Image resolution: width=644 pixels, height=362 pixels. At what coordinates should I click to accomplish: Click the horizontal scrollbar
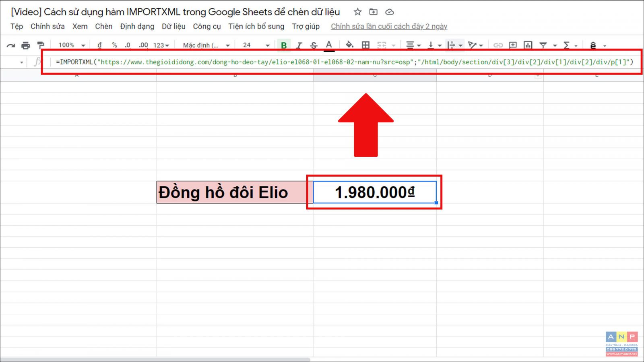click(x=155, y=359)
